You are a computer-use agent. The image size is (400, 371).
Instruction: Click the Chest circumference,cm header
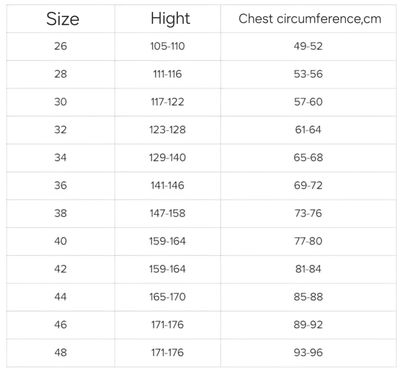pos(310,19)
